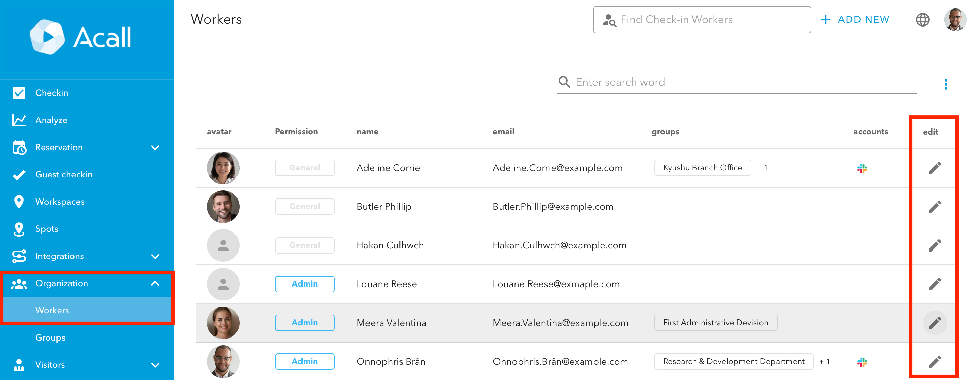Click Hakan Culhwch's General permission badge
Screen dimensions: 980x380
point(305,245)
